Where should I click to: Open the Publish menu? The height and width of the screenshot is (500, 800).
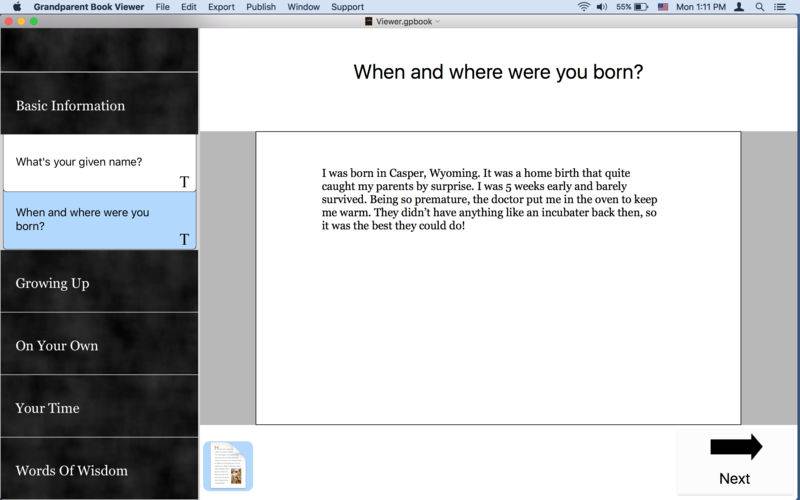(x=261, y=7)
